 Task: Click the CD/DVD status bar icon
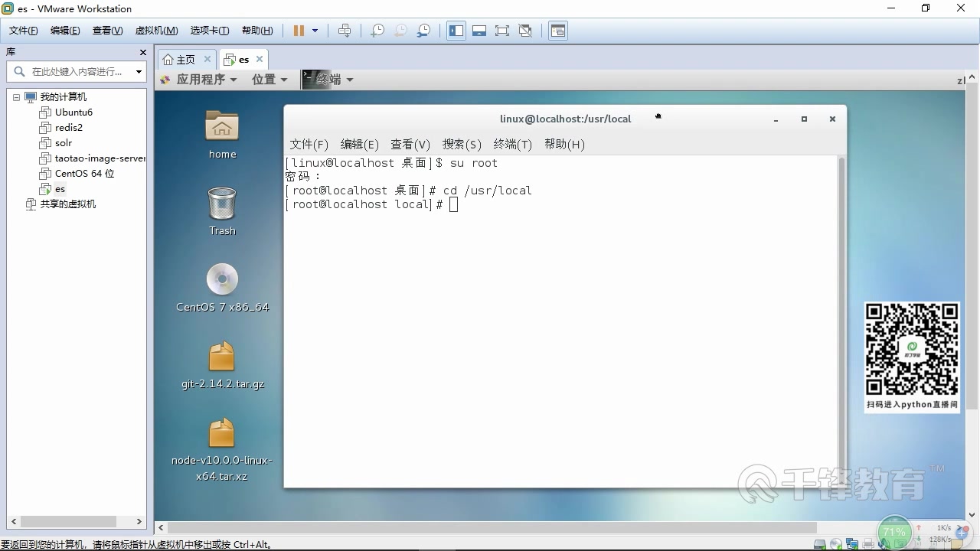pos(836,544)
